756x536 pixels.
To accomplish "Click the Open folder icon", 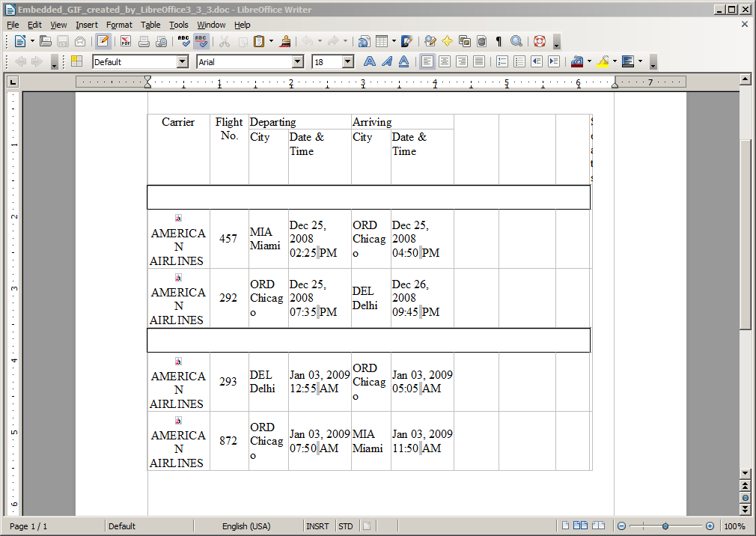I will pos(46,41).
